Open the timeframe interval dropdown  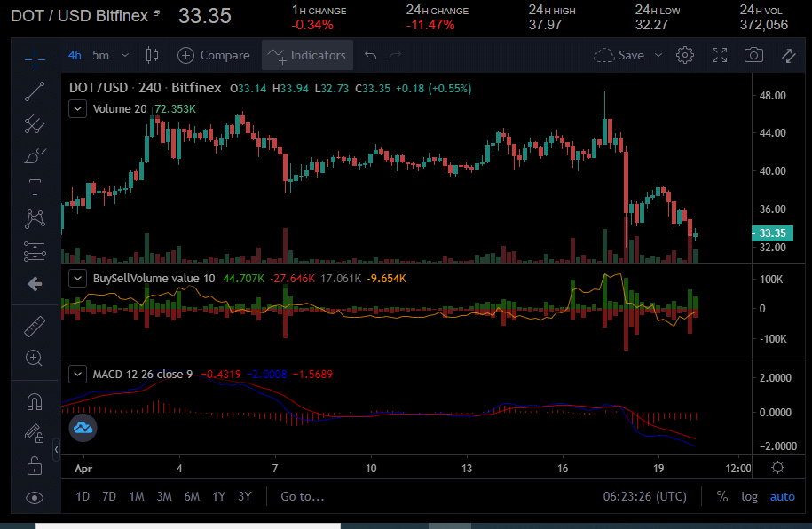pos(125,55)
